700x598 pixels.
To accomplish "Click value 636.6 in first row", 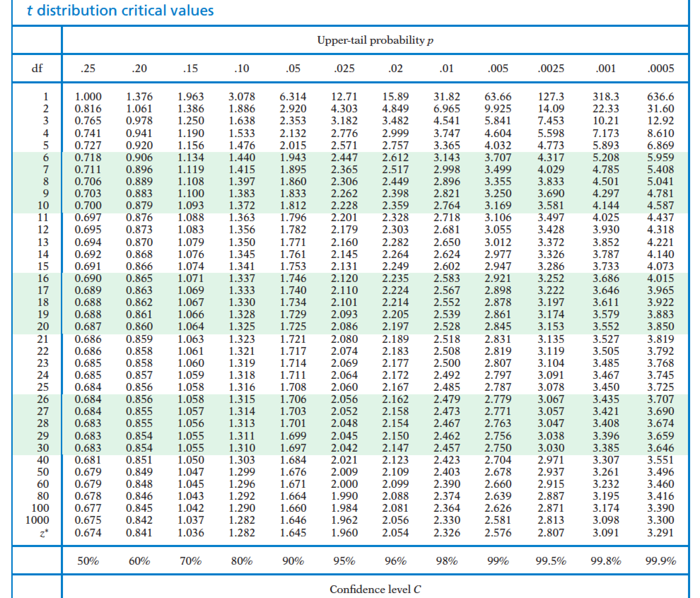I will pyautogui.click(x=660, y=97).
